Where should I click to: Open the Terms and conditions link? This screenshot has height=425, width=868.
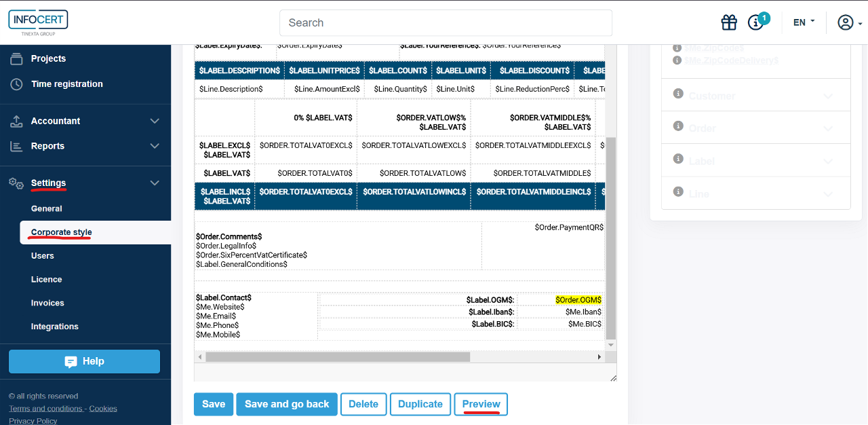point(46,409)
